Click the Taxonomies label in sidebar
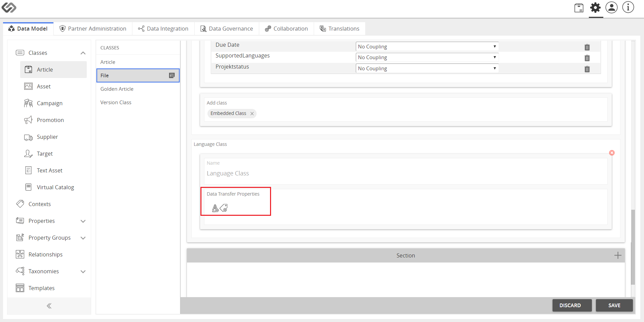The image size is (644, 322). [44, 271]
